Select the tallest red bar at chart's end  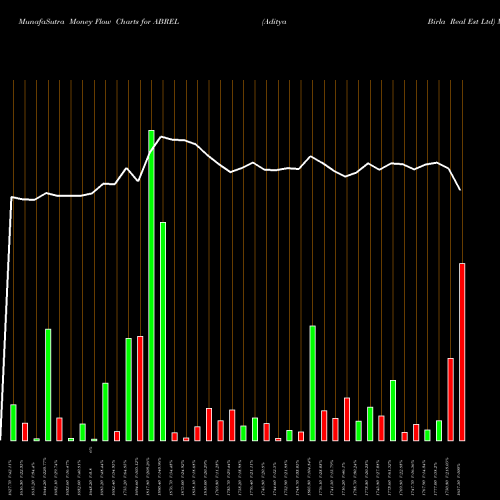click(462, 352)
